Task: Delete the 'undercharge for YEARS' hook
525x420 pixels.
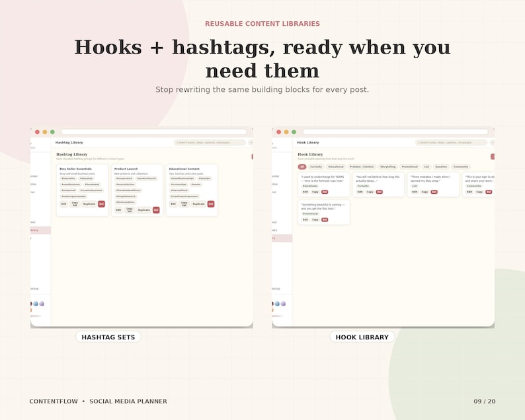Action: pyautogui.click(x=325, y=192)
